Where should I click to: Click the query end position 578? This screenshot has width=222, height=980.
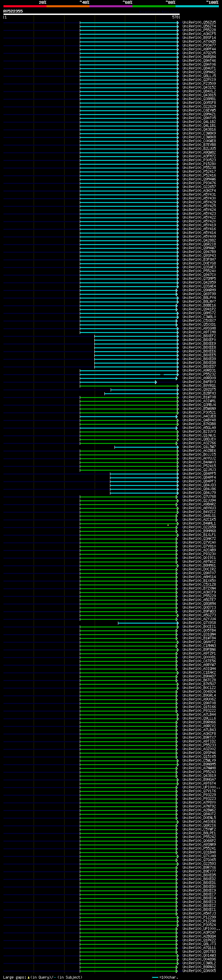click(x=175, y=17)
